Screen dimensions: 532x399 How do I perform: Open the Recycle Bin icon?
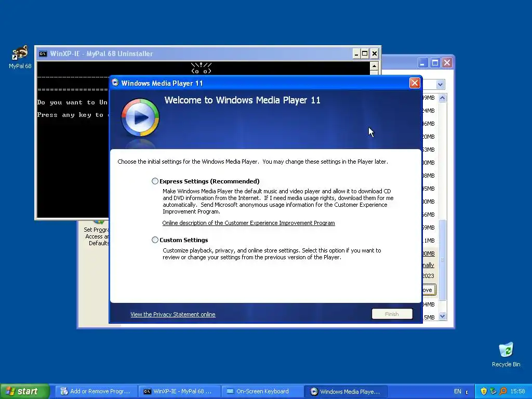(x=506, y=354)
